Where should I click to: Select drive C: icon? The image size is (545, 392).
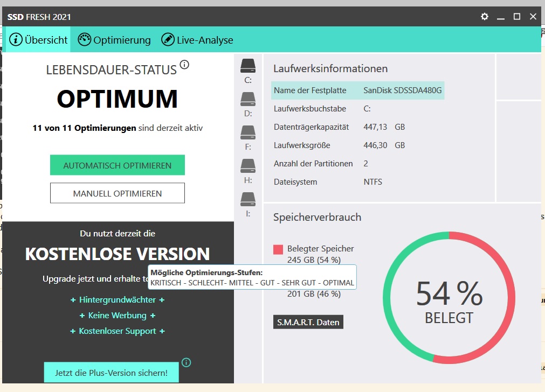tap(248, 66)
